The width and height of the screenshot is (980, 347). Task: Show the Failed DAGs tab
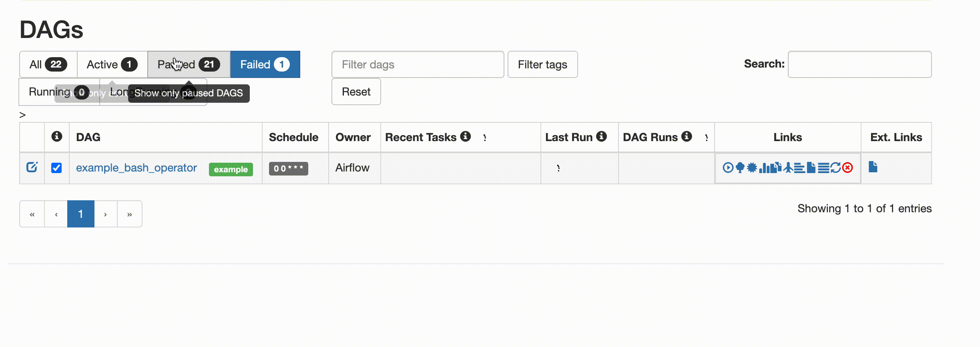[x=265, y=64]
